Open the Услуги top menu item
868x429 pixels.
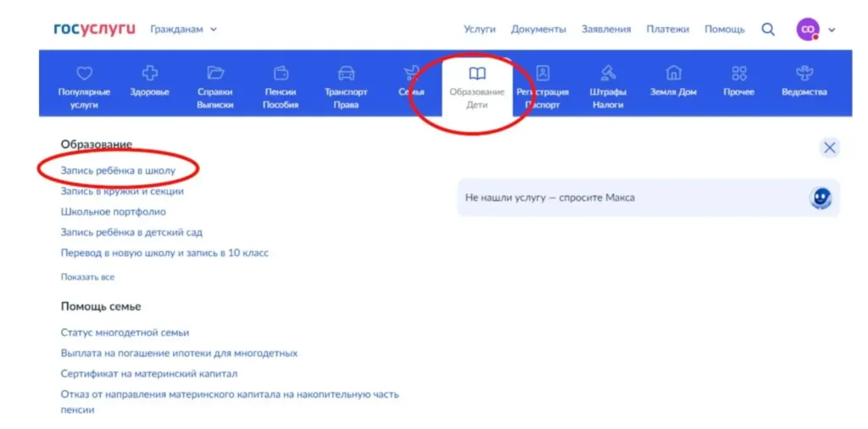(x=480, y=30)
